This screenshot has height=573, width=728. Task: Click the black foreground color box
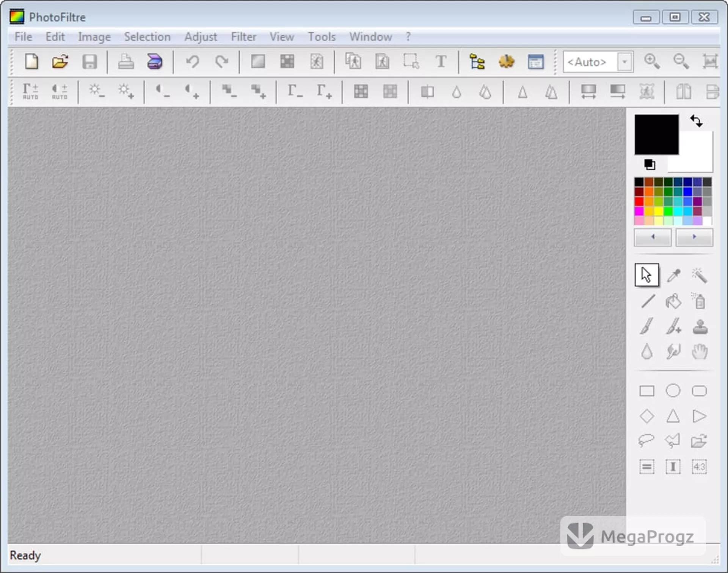pyautogui.click(x=657, y=134)
